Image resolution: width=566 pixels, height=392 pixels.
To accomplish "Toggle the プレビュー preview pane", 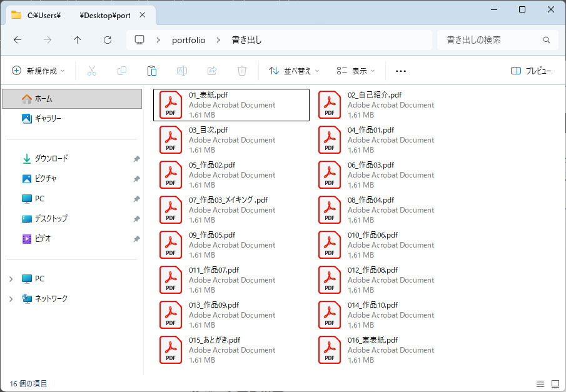I will click(531, 71).
